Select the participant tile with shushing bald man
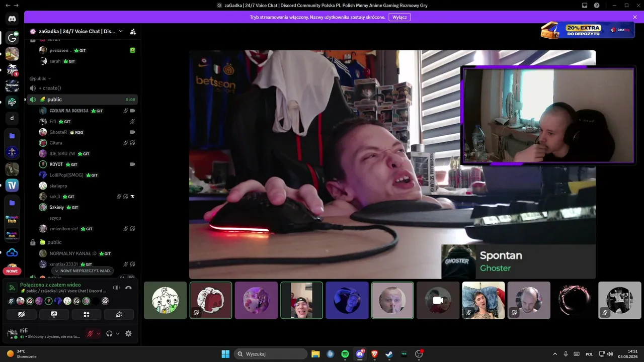 392,300
